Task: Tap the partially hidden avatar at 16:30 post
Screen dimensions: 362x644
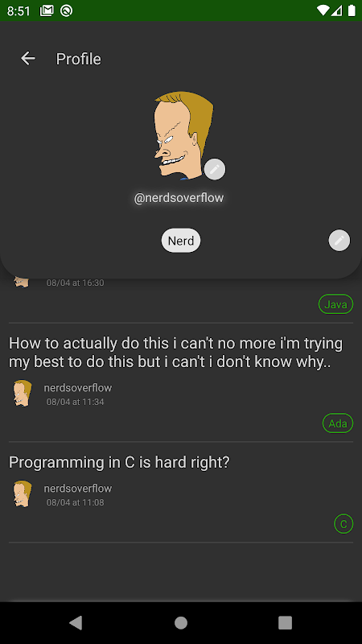Action: click(22, 283)
